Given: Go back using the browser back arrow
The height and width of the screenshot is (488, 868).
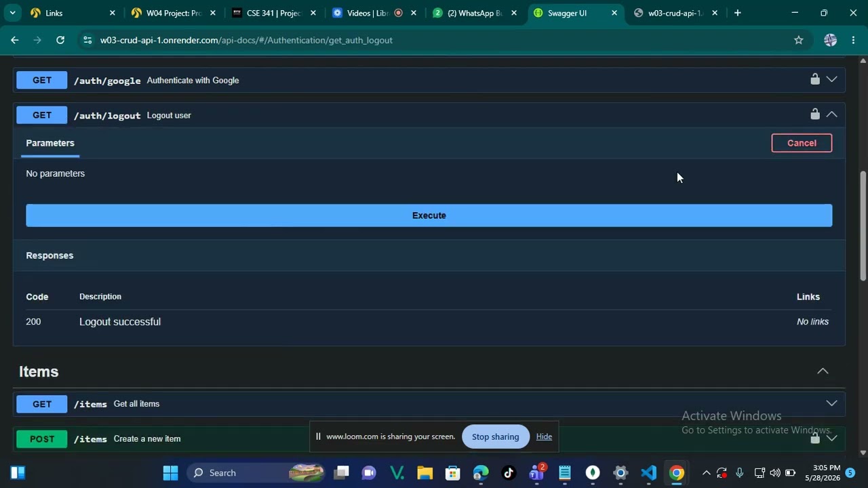Looking at the screenshot, I should click(x=14, y=40).
